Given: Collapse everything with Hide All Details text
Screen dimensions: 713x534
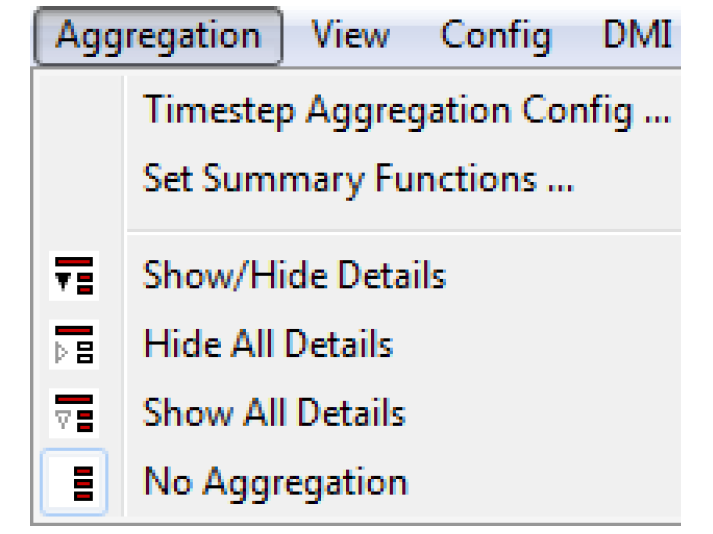Looking at the screenshot, I should (268, 344).
